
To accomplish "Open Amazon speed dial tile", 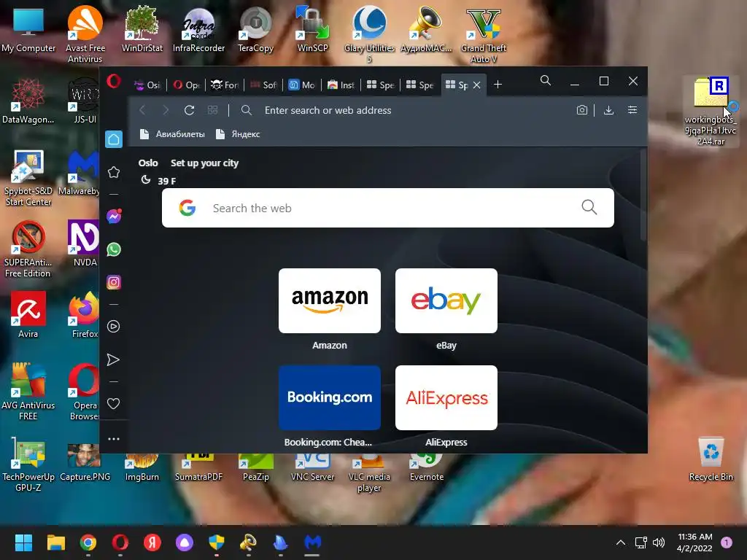I will point(330,301).
